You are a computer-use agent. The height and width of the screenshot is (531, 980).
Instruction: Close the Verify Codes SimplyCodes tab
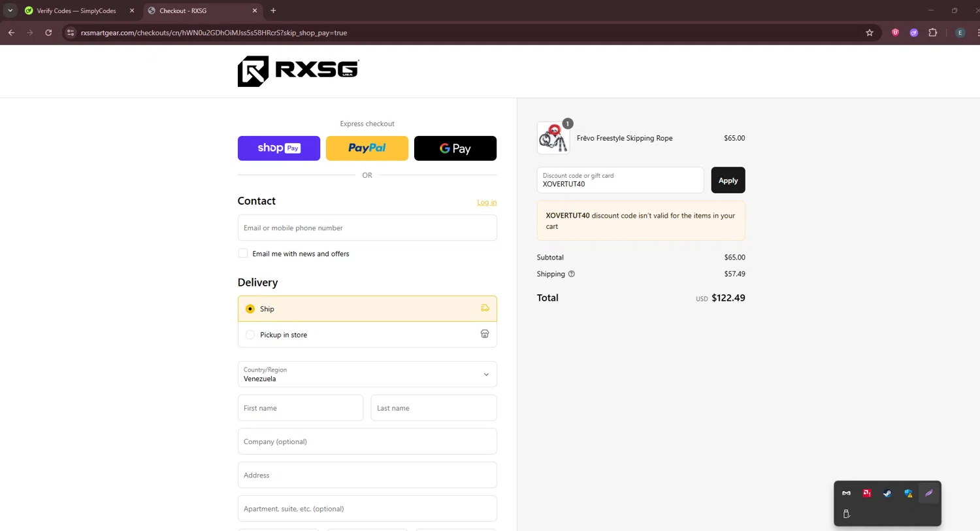[x=131, y=10]
